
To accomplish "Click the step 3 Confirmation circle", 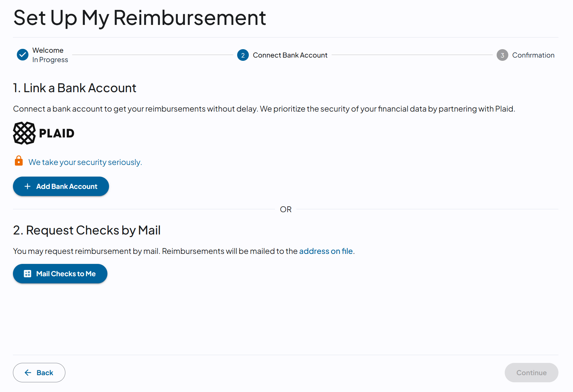I will pyautogui.click(x=502, y=55).
